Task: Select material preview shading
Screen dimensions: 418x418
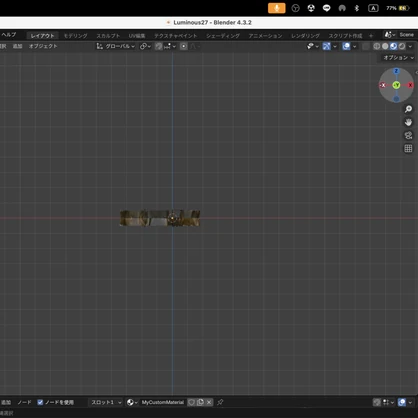Action: 393,46
